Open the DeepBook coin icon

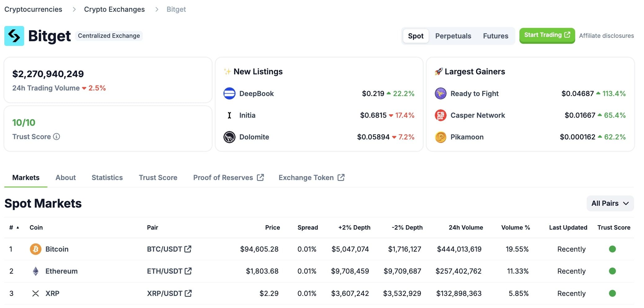point(229,94)
